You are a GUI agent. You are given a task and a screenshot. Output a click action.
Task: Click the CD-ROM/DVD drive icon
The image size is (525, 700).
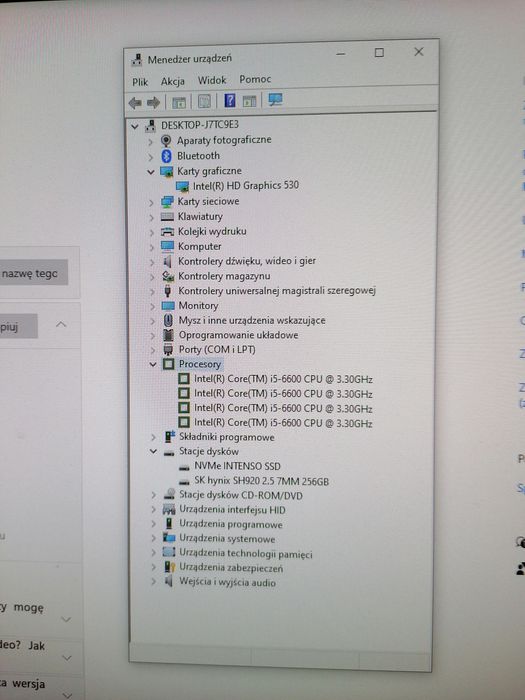coord(169,494)
